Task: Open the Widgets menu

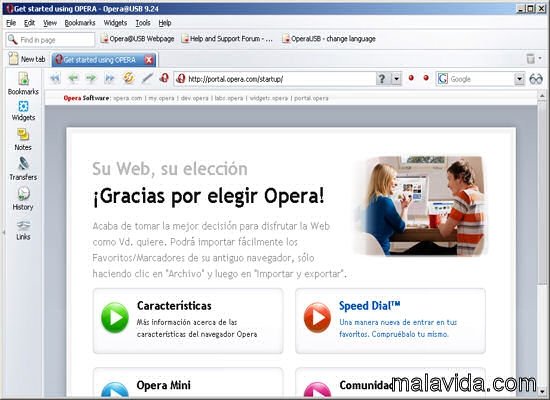Action: [x=115, y=23]
